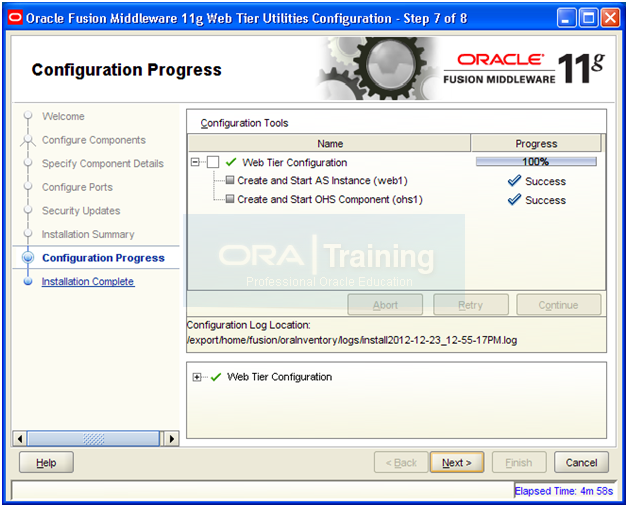Close the installer window
628x507 pixels.
(x=610, y=18)
